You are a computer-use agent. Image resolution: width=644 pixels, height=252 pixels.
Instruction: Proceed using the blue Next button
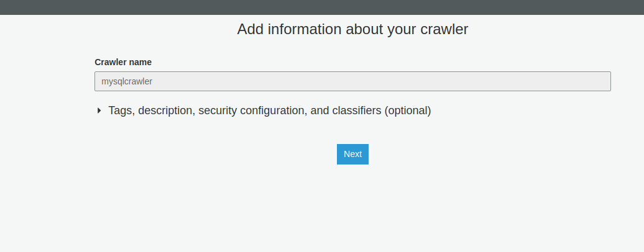pyautogui.click(x=352, y=154)
